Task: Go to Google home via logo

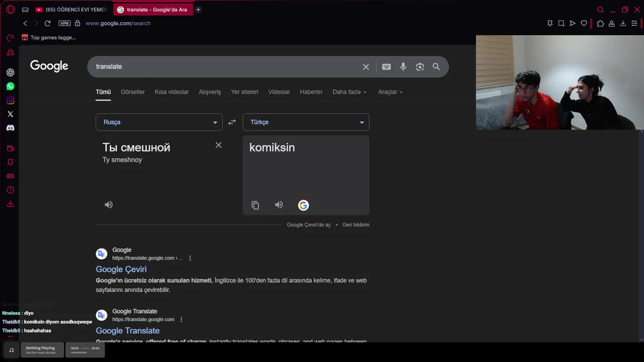Action: click(x=49, y=66)
